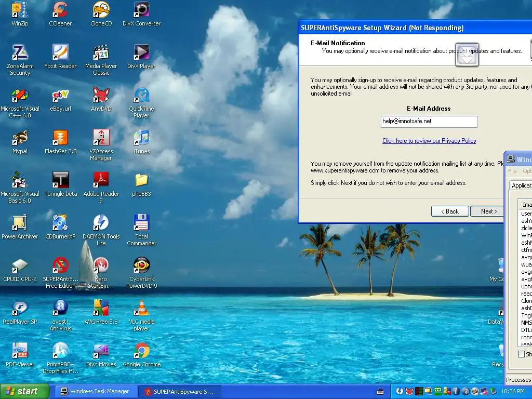
Task: Click the on-screen keyboard icon on taskbar
Action: (x=380, y=392)
